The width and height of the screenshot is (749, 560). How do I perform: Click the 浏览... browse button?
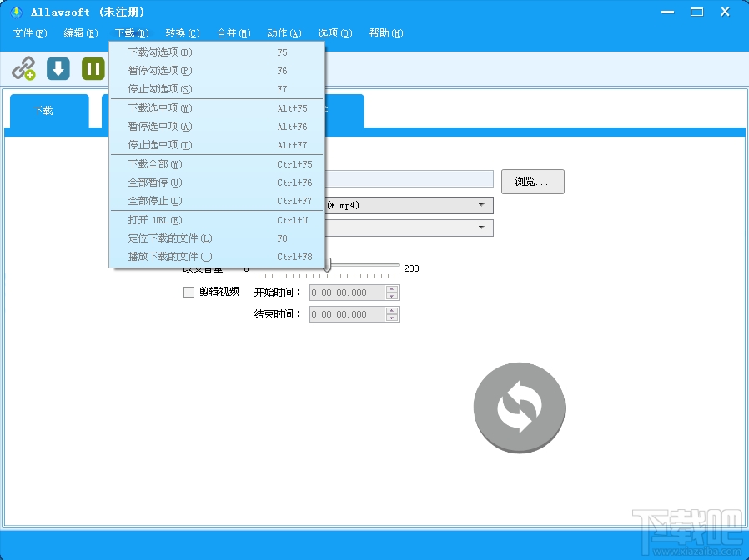(532, 181)
